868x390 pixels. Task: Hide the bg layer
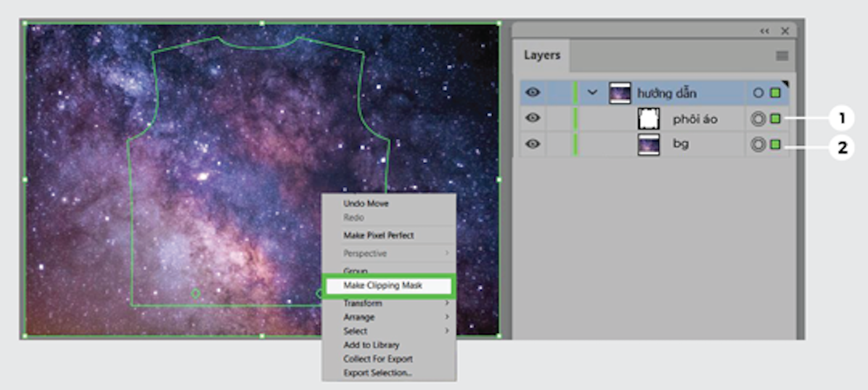tap(533, 144)
